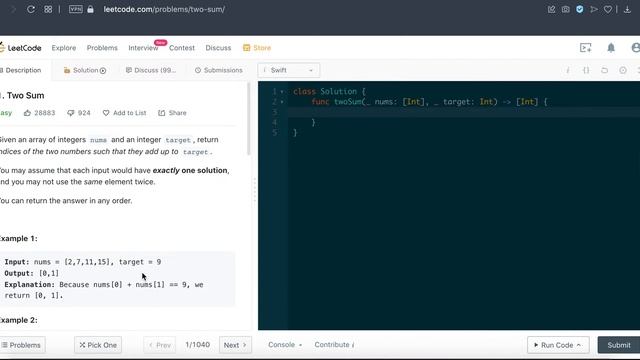Viewport: 640px width, 360px height.
Task: Expand the Console panel dropdown
Action: 285,345
